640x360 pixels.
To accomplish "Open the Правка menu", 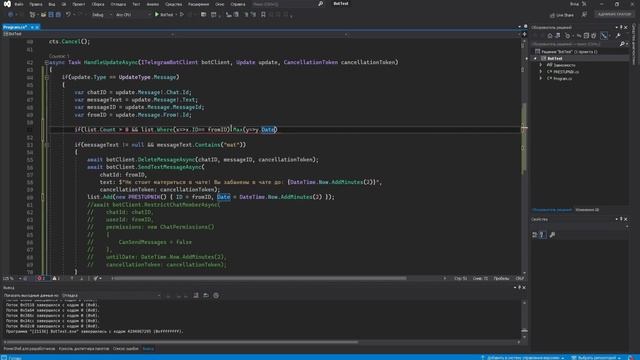I will click(36, 4).
